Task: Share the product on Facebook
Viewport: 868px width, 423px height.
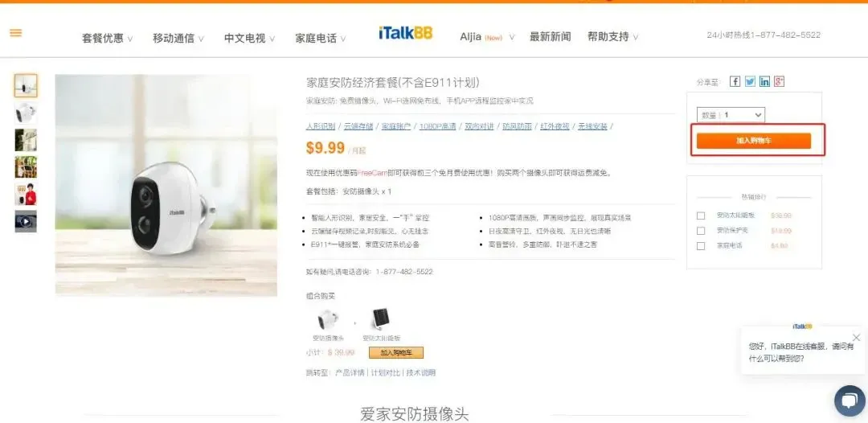Action: pos(735,82)
